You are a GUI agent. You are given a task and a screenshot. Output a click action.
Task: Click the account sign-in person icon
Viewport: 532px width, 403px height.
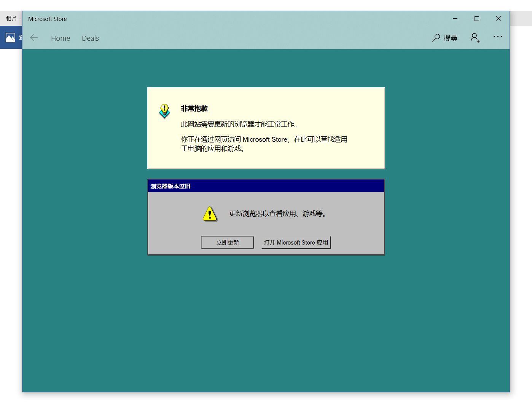coord(475,37)
